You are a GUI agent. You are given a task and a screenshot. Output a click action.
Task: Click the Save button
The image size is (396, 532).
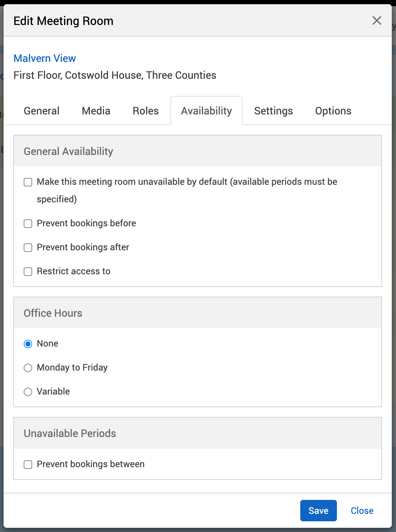[x=318, y=511]
